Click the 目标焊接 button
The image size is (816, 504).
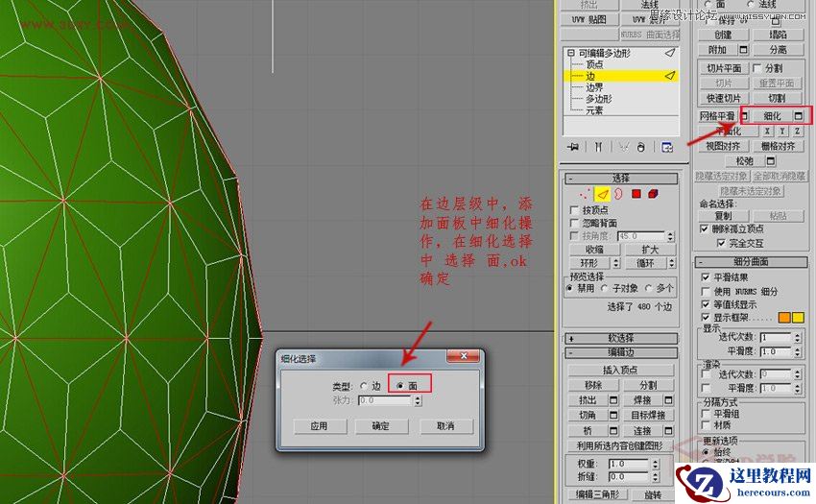coord(648,415)
